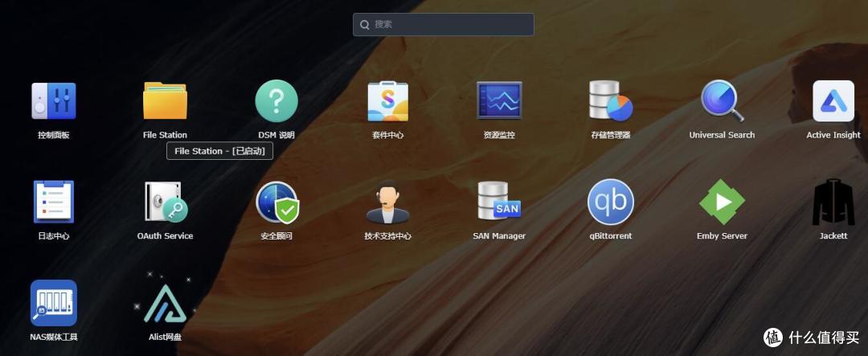Click the File Station label text
Screen dimensions: 868x356
(165, 135)
